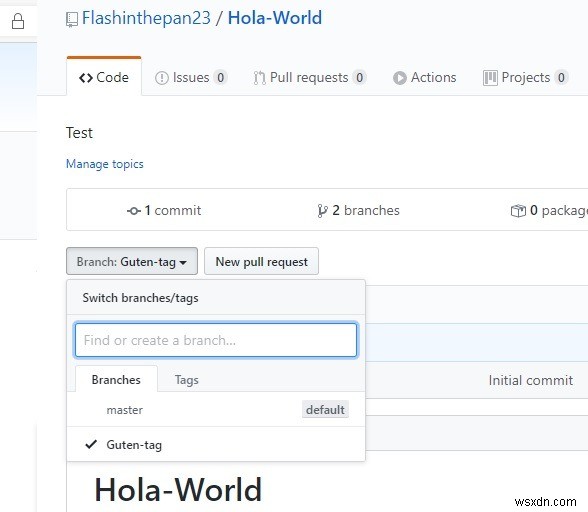Open the Hola-World repository link
The image size is (588, 512).
(275, 18)
